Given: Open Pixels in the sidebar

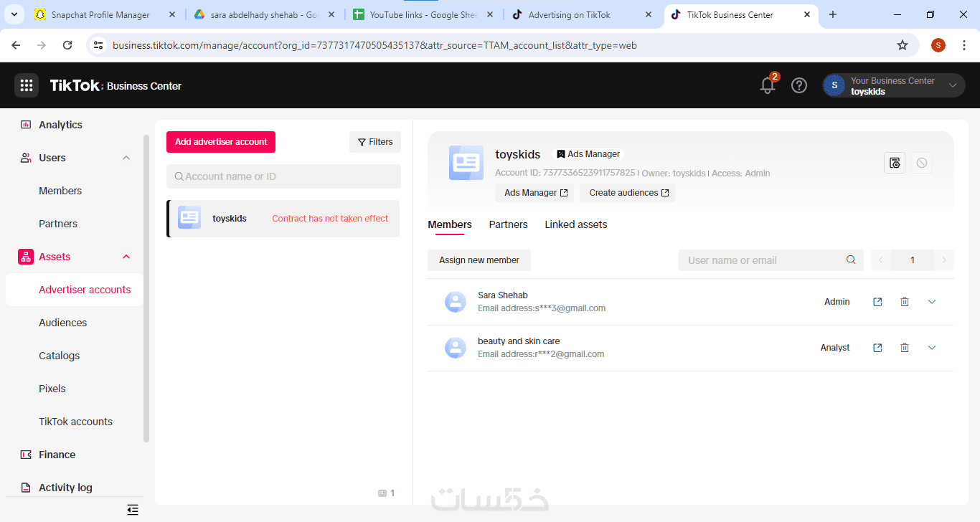Looking at the screenshot, I should point(52,389).
